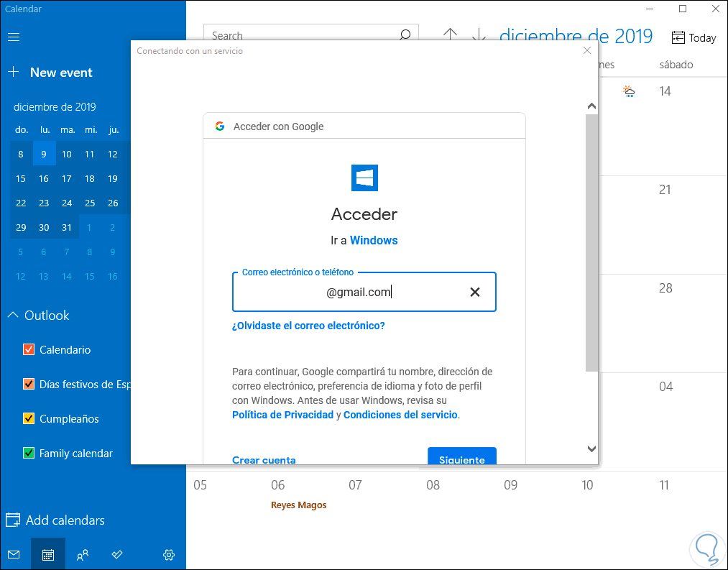728x570 pixels.
Task: Select day 06 in the main calendar
Action: [277, 485]
